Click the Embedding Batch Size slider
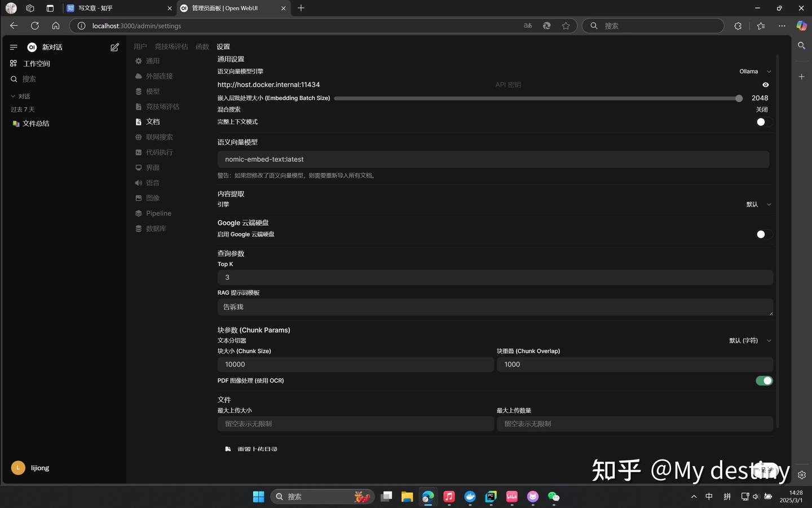 tap(536, 98)
